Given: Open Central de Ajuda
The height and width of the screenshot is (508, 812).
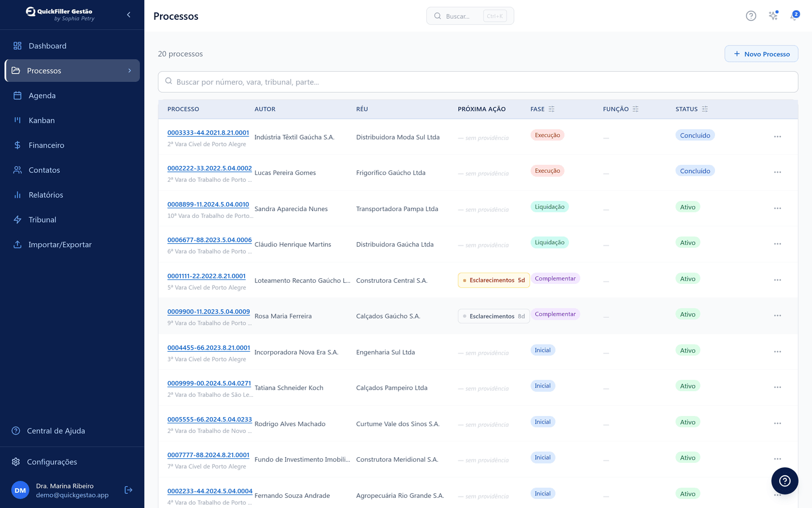Looking at the screenshot, I should click(72, 431).
